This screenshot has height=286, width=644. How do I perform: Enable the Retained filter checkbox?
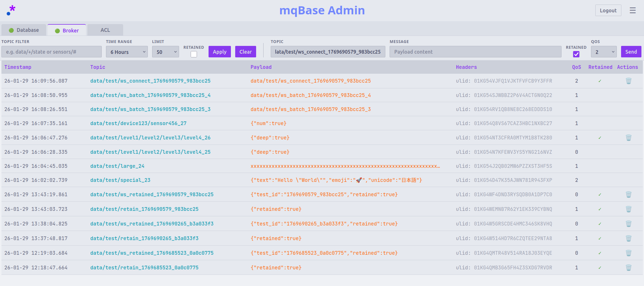pyautogui.click(x=194, y=54)
